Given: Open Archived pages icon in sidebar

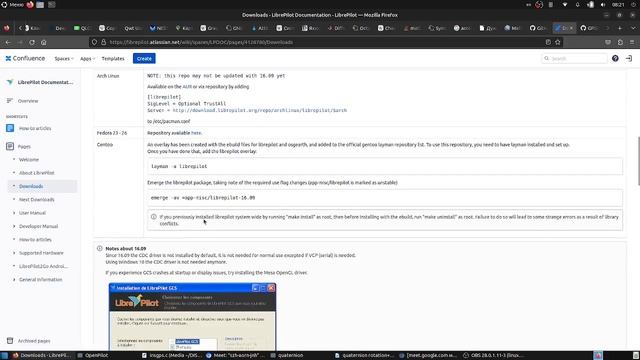Looking at the screenshot, I should pyautogui.click(x=10, y=340).
